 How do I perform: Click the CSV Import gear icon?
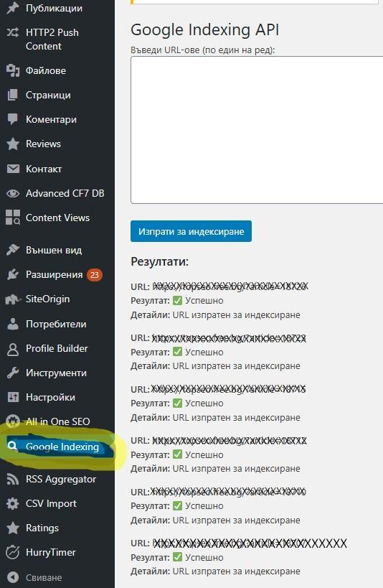(x=13, y=503)
